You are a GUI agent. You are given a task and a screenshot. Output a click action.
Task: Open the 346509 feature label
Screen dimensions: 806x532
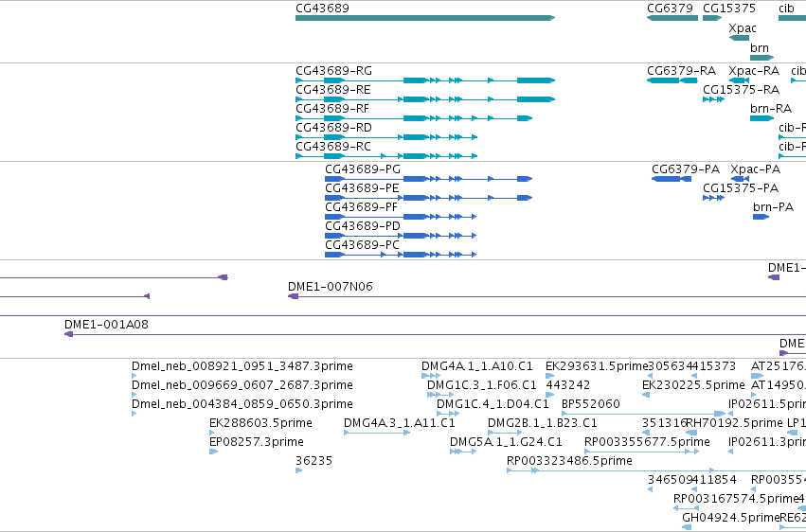[670, 480]
